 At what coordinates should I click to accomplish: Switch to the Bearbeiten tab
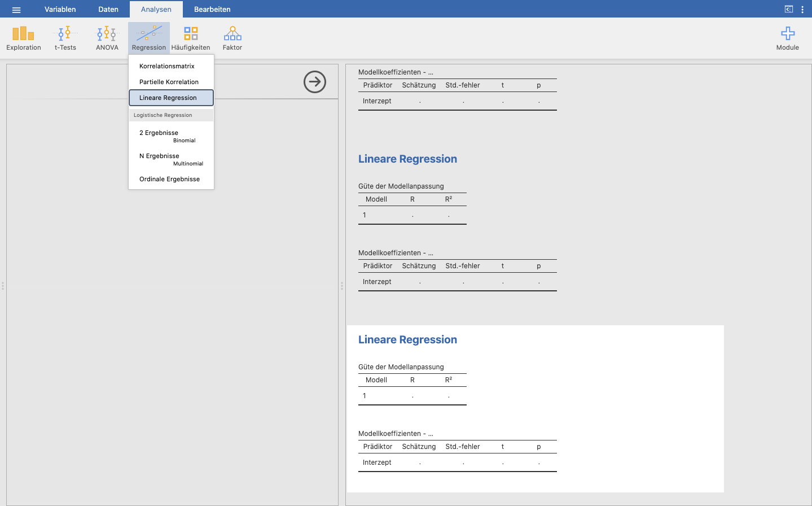(212, 9)
